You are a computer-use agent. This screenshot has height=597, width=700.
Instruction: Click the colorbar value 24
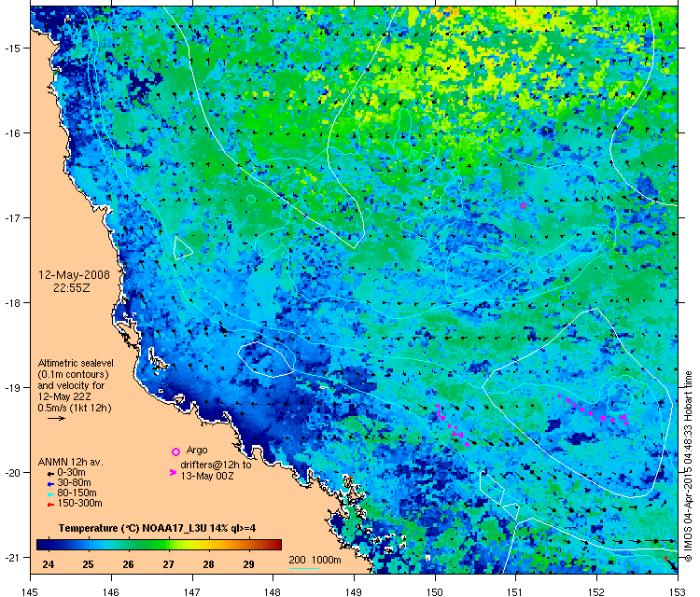[49, 564]
